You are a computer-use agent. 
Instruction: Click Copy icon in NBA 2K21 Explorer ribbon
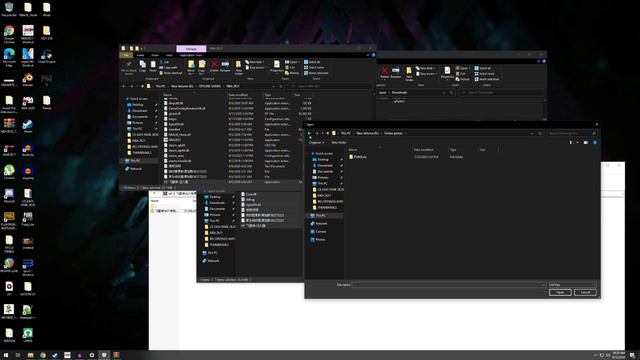point(142,64)
